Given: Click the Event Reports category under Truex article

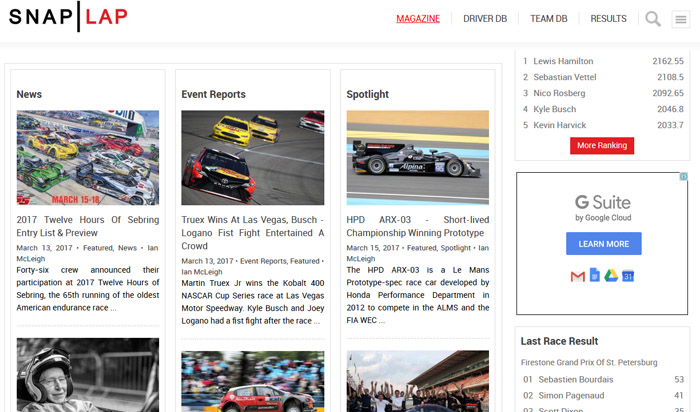Looking at the screenshot, I should pyautogui.click(x=263, y=261).
